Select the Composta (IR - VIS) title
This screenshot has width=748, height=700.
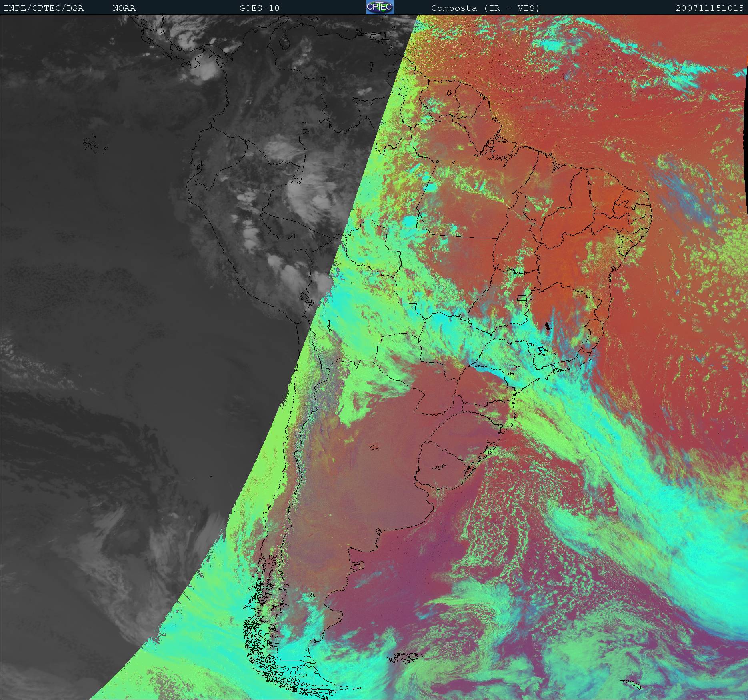485,8
